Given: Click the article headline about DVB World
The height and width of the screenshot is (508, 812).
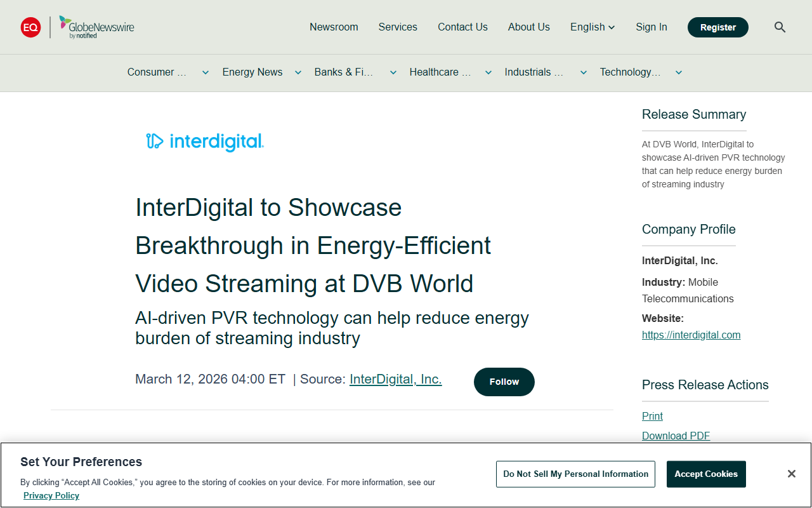Looking at the screenshot, I should click(313, 246).
